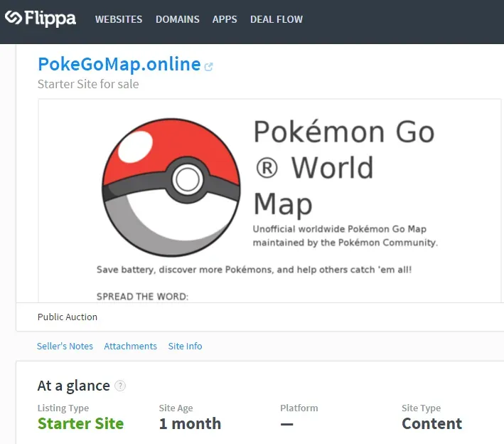
Task: Open the DOMAINS menu
Action: point(178,19)
